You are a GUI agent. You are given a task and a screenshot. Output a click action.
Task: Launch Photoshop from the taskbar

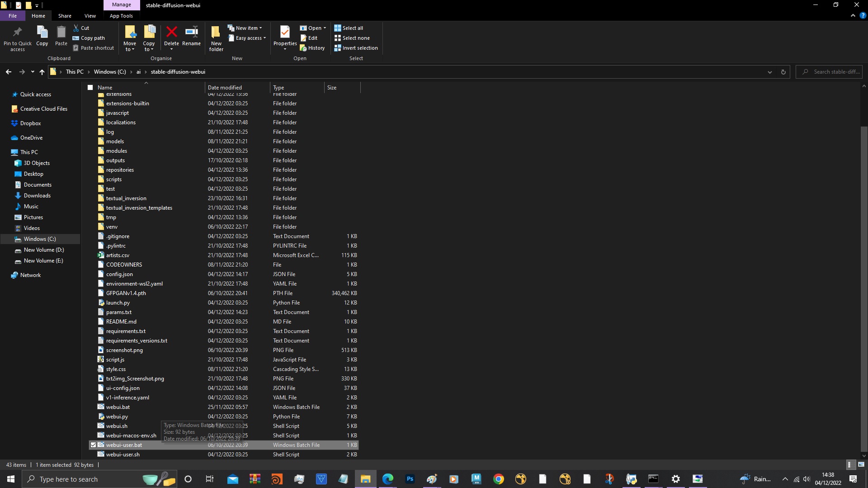point(410,479)
